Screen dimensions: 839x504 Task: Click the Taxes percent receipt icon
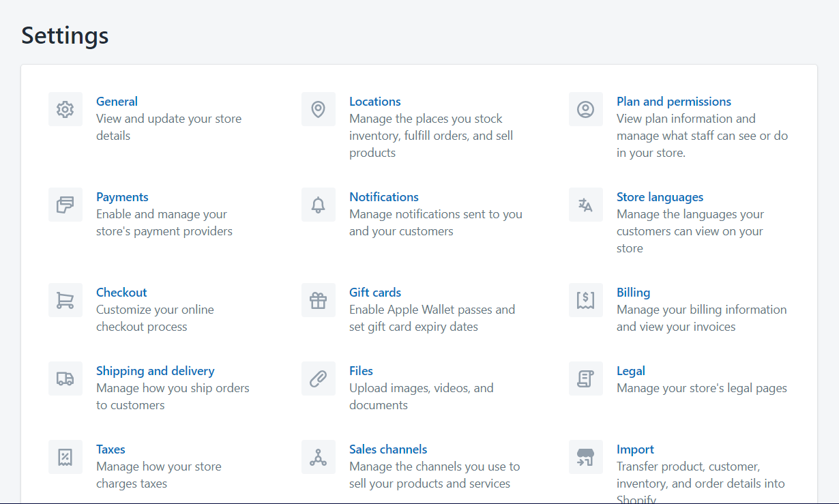(65, 457)
